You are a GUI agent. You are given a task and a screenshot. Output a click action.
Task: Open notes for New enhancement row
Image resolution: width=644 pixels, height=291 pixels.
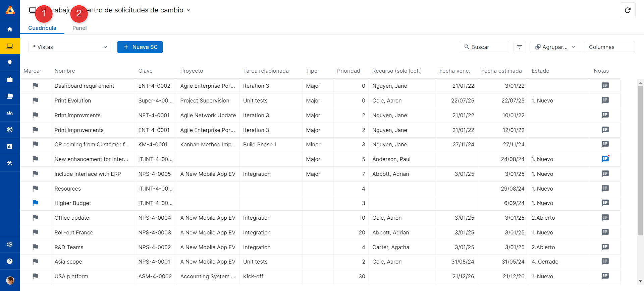click(605, 159)
